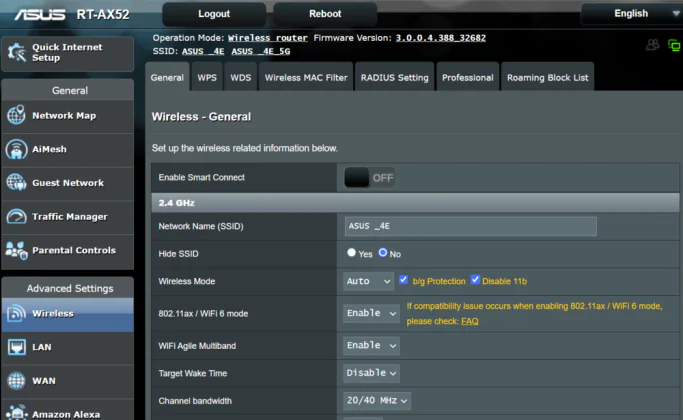Uncheck the Disable 11b checkbox
This screenshot has width=683, height=420.
[x=475, y=280]
